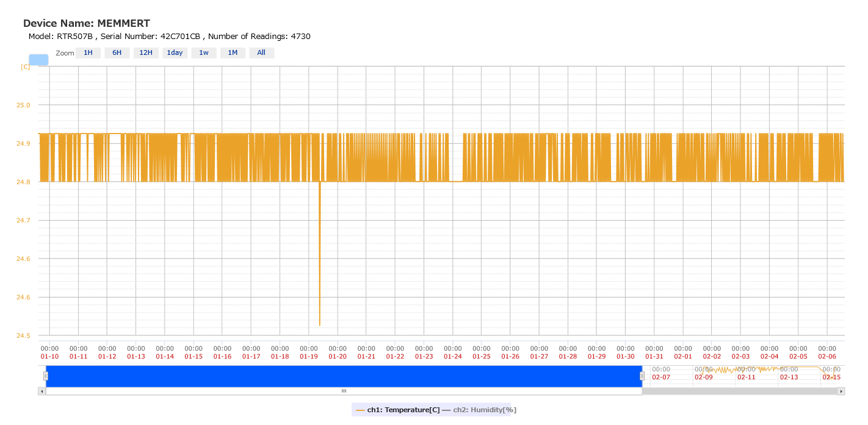Set zoom range to 1day
Screen dimensions: 868x425
[x=175, y=53]
